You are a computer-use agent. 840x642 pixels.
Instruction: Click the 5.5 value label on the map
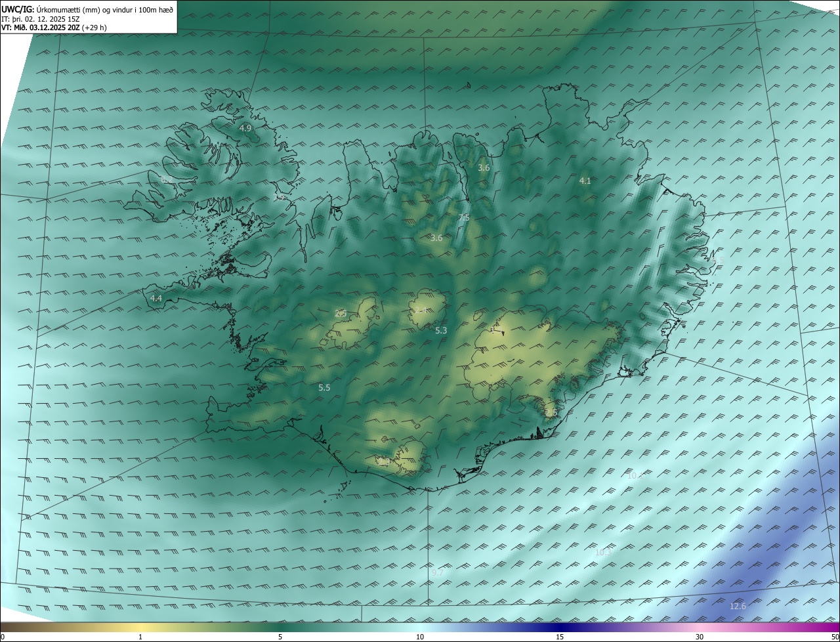[x=324, y=388]
